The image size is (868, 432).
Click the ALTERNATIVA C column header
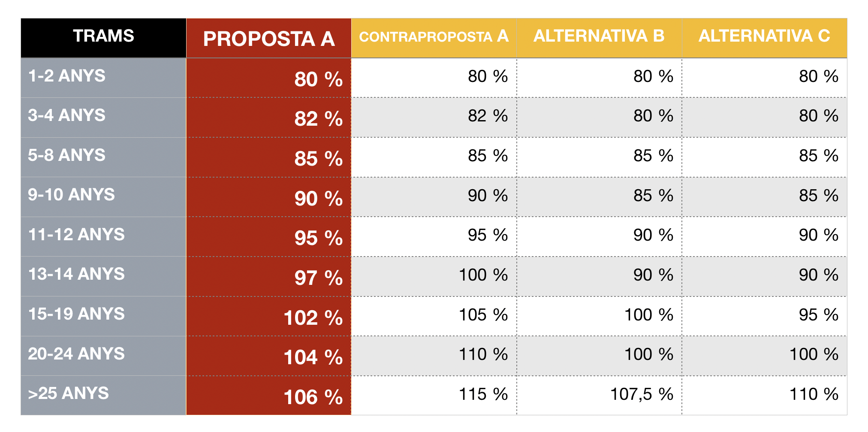point(764,36)
